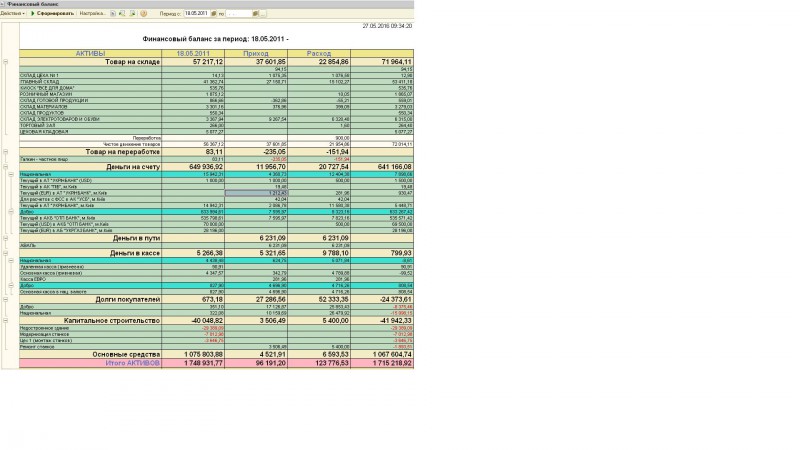800x450 pixels.
Task: Select the highlighted cell in Приход column
Action: tap(256, 193)
